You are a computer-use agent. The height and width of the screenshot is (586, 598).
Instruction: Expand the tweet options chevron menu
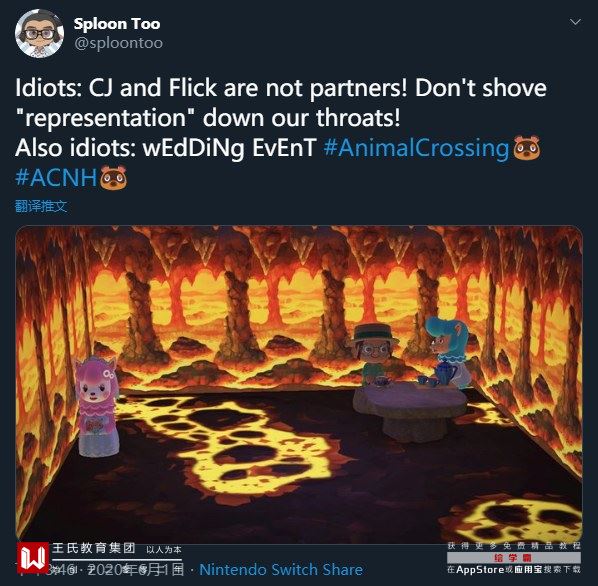(x=575, y=22)
